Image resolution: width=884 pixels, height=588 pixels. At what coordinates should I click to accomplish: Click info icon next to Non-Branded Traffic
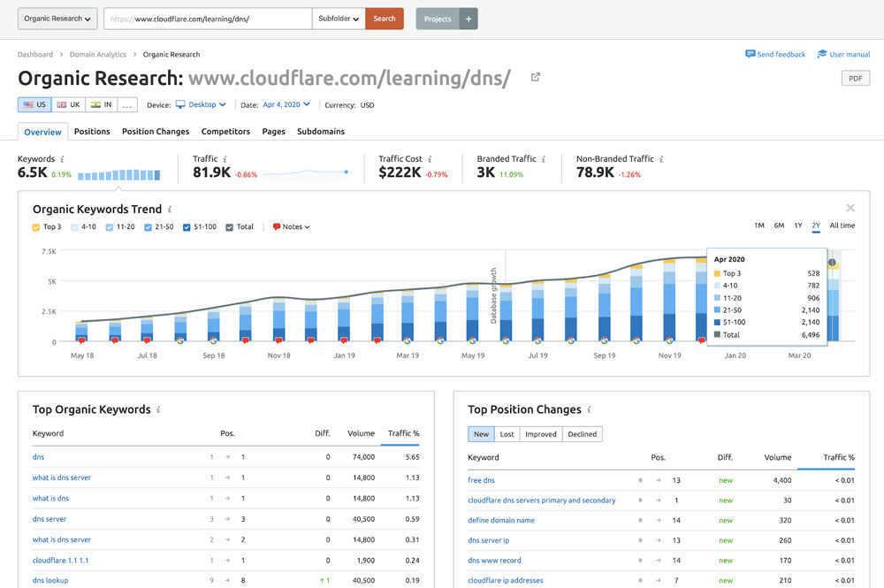(661, 159)
